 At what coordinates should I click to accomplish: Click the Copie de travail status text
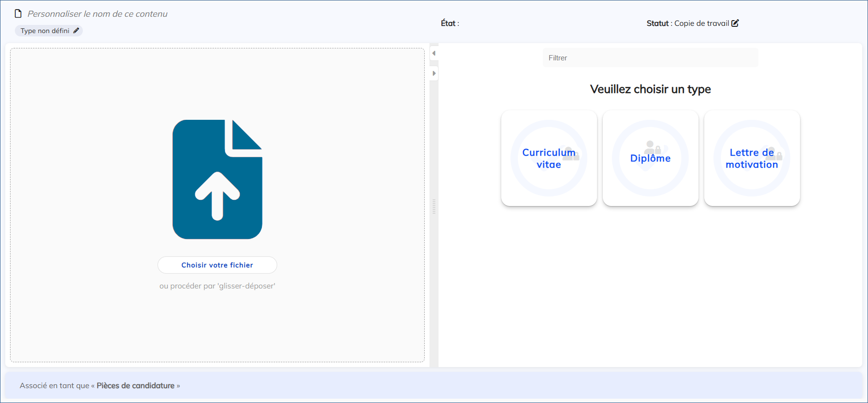701,23
